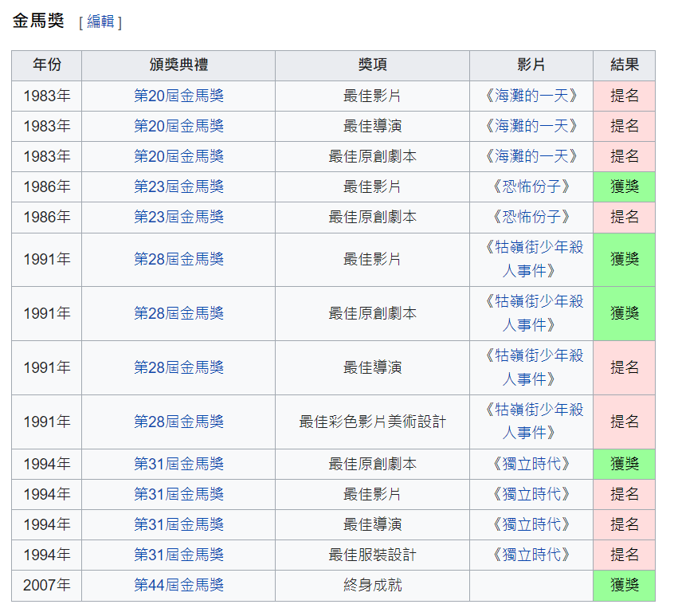
Task: Click the 提名 result for 1986 最佳原創劇本
Action: coord(625,217)
